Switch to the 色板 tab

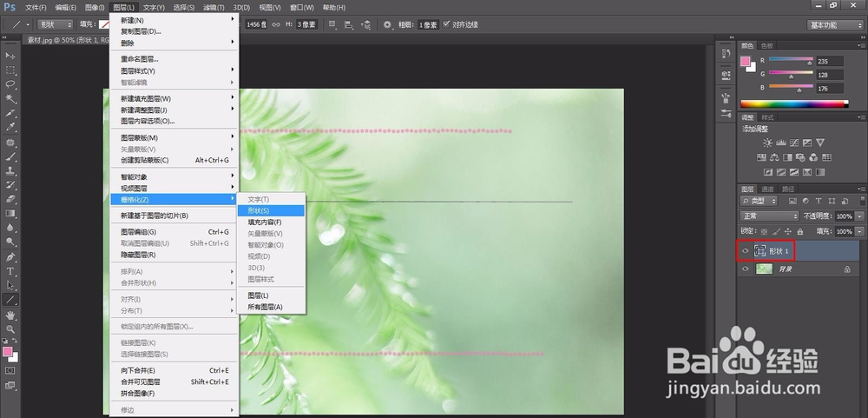pyautogui.click(x=767, y=45)
